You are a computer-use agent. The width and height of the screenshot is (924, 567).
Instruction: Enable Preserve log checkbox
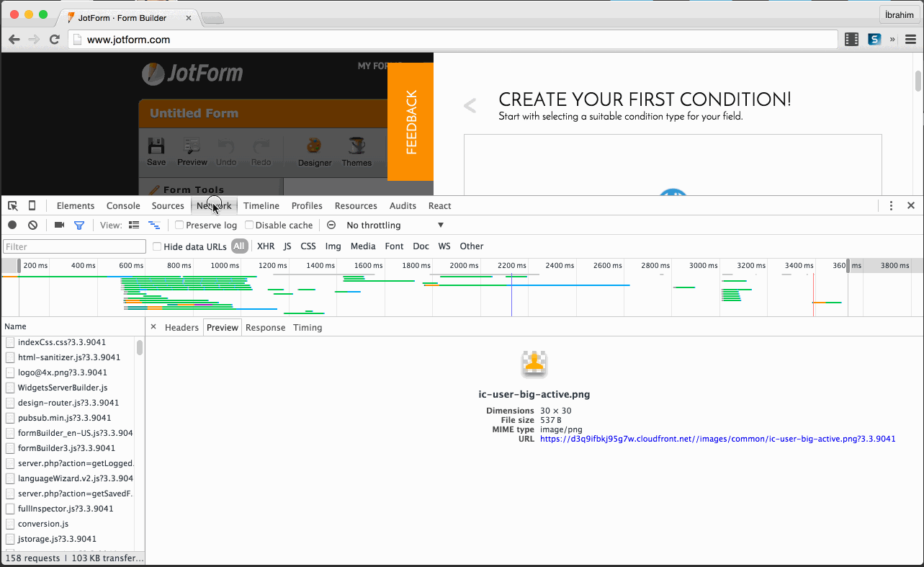[x=179, y=226]
